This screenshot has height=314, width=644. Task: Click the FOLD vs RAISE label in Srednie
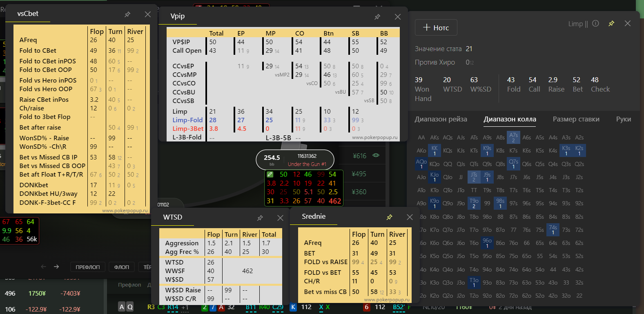point(325,262)
